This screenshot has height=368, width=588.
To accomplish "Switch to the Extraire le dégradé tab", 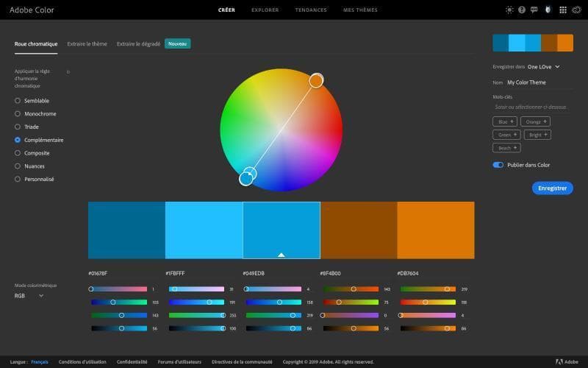I will point(138,44).
